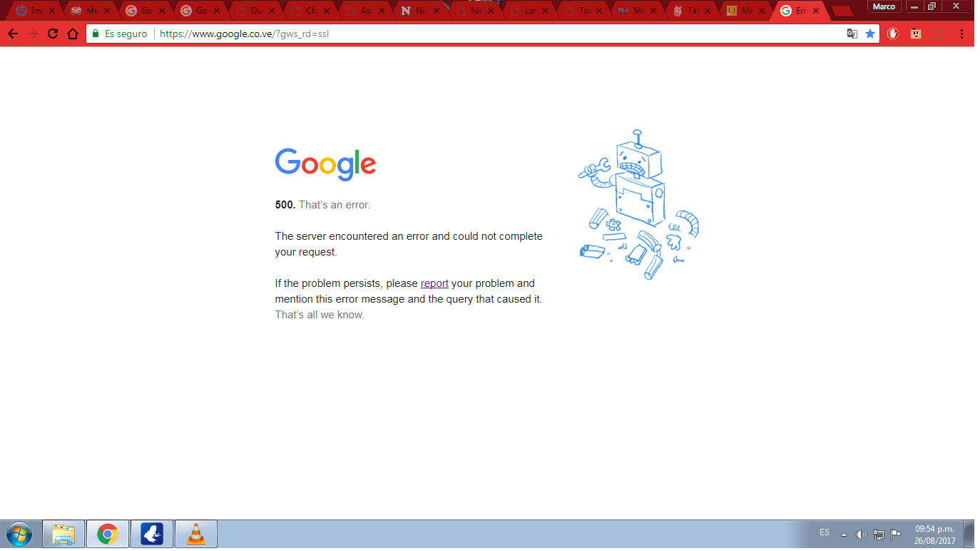Click the '500.' error code text
Screen dimensions: 980x551
(285, 205)
